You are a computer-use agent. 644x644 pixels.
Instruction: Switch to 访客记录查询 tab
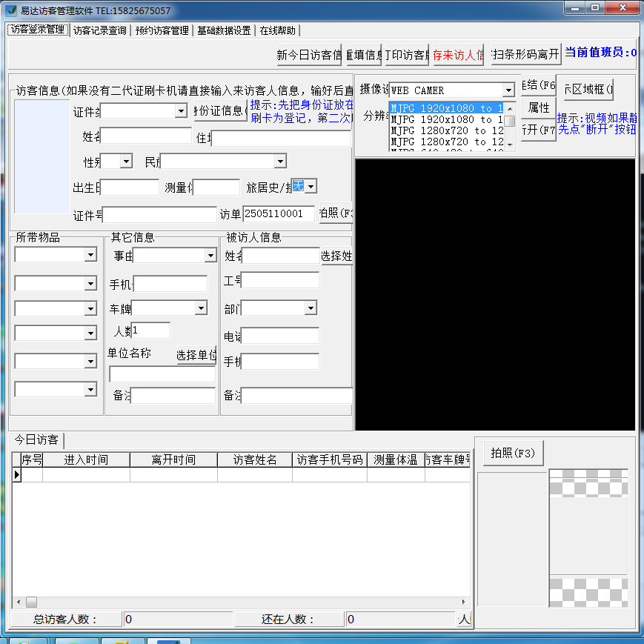(x=100, y=31)
